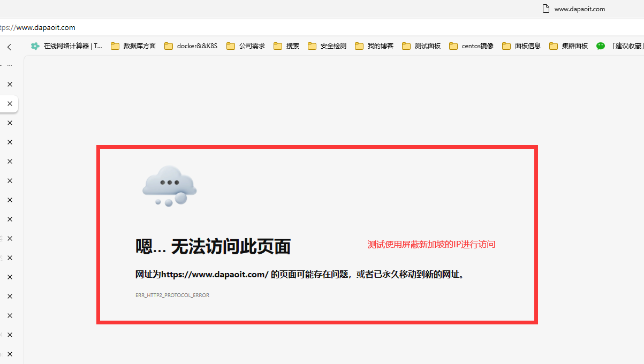Click the address bar showing www.dapaoit.com

[321, 27]
